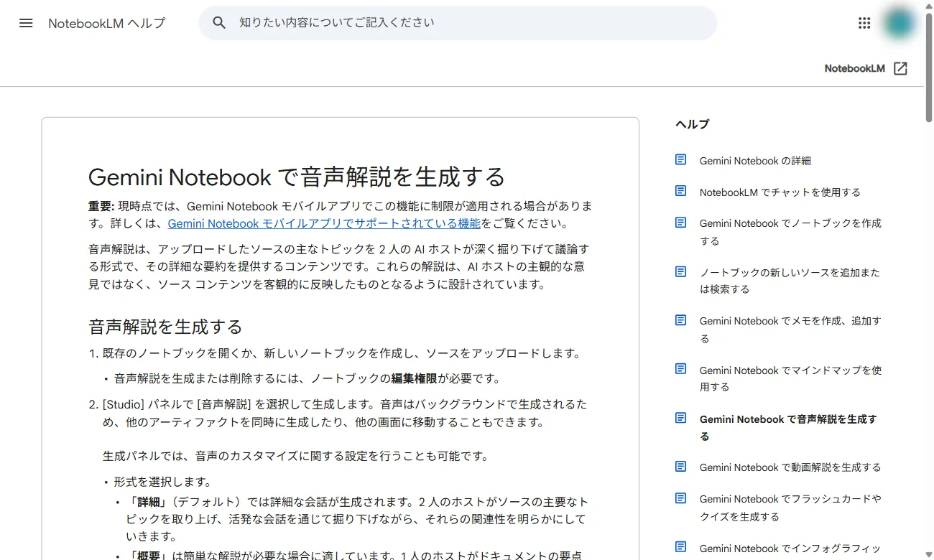Image resolution: width=934 pixels, height=560 pixels.
Task: Click article icon beside マインドマップを使用する
Action: (x=680, y=369)
